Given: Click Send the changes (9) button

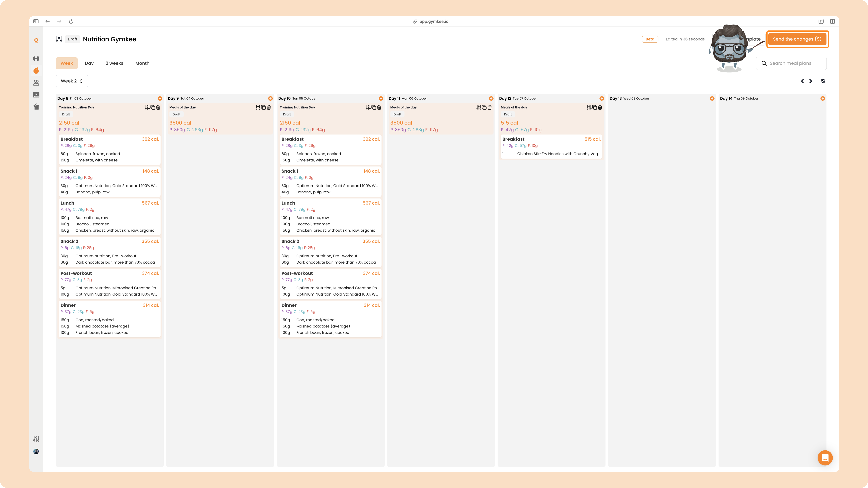Looking at the screenshot, I should pos(797,39).
